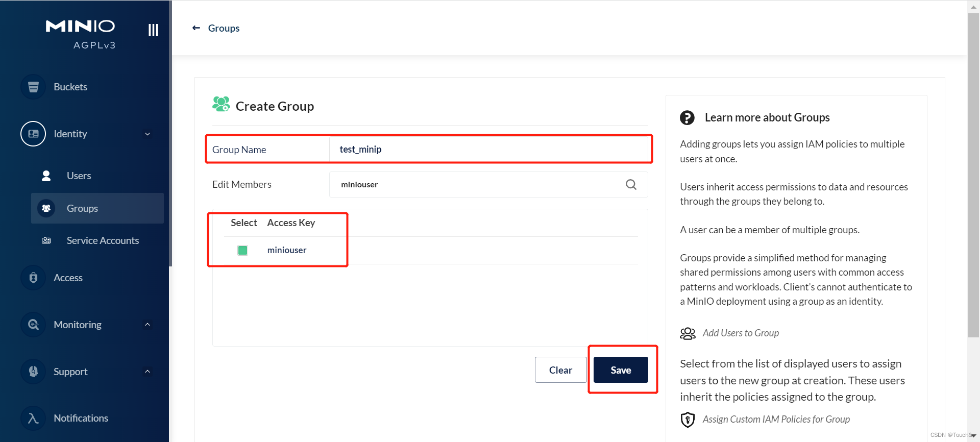Click the Identity icon in sidebar

pyautogui.click(x=33, y=134)
